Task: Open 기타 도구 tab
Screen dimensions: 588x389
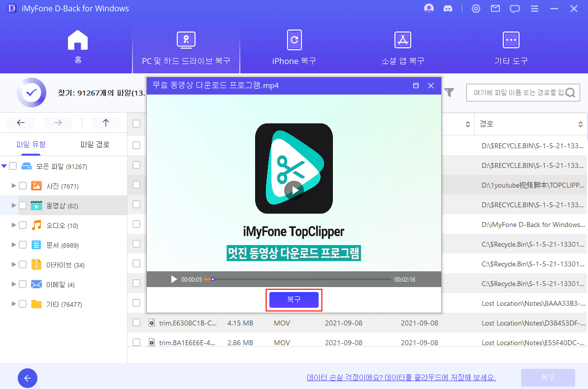Action: point(511,48)
